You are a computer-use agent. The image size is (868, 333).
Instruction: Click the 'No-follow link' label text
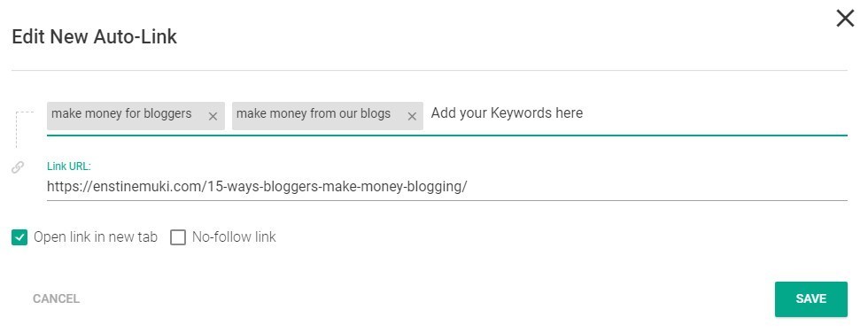point(234,237)
